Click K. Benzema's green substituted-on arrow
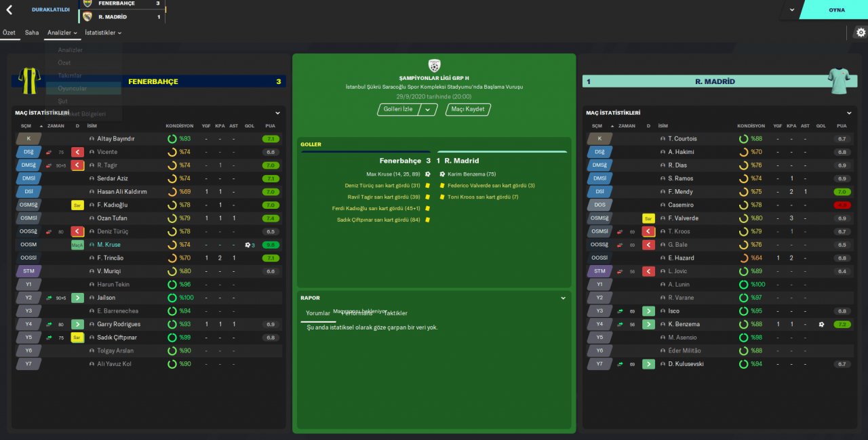The height and width of the screenshot is (440, 868). tap(648, 324)
